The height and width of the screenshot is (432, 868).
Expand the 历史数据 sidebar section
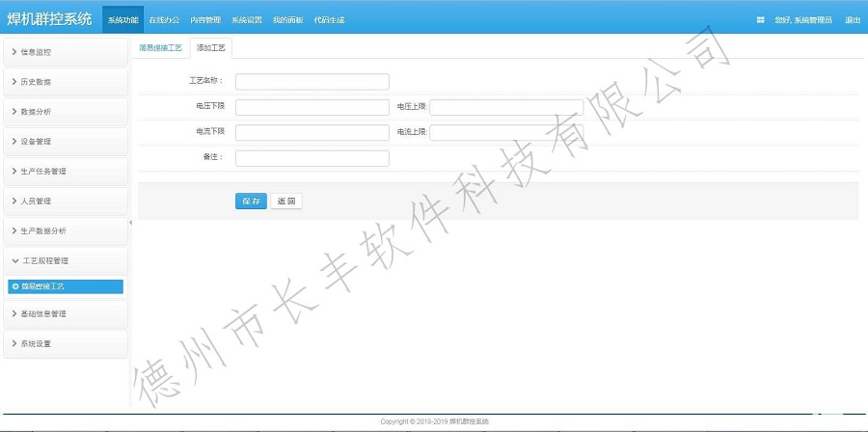[x=65, y=82]
